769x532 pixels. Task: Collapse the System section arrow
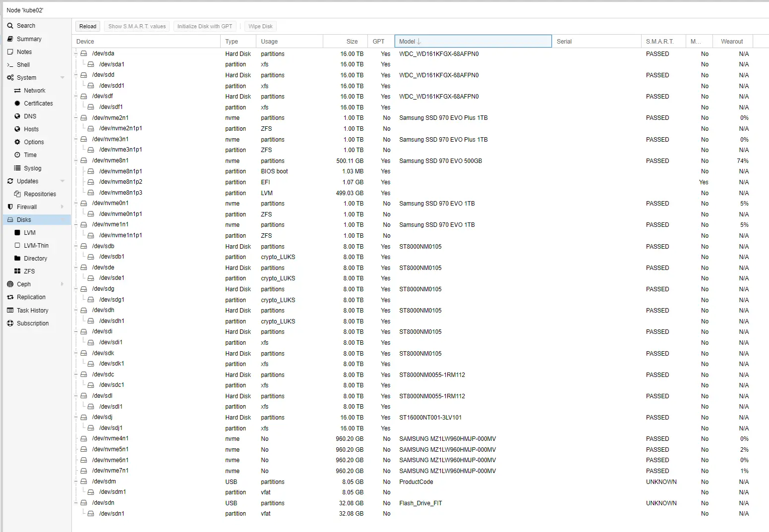62,78
